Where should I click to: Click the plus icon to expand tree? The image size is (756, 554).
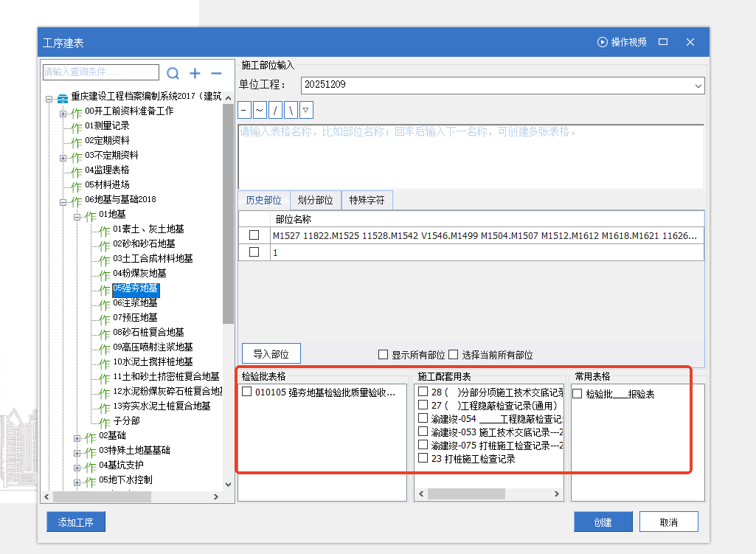click(x=195, y=73)
